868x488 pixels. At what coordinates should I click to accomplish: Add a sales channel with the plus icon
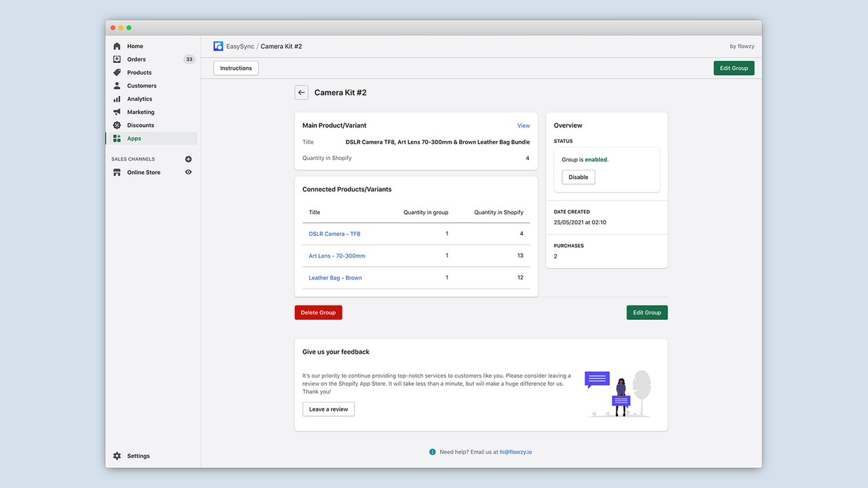click(x=189, y=159)
